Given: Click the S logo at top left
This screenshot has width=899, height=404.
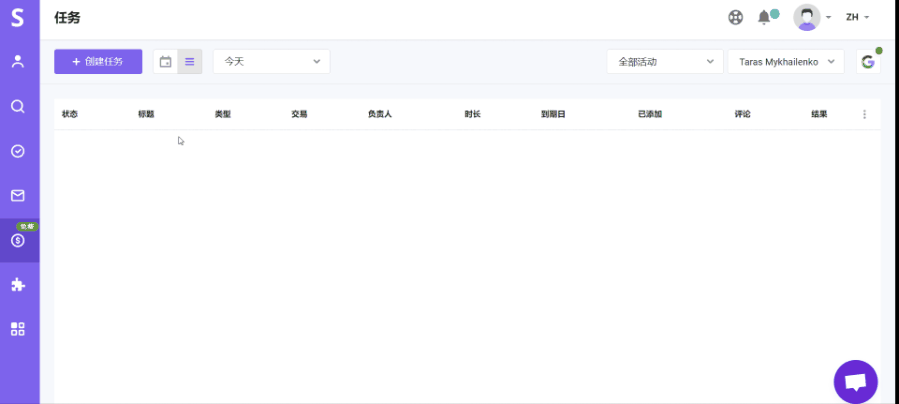Looking at the screenshot, I should pyautogui.click(x=18, y=18).
